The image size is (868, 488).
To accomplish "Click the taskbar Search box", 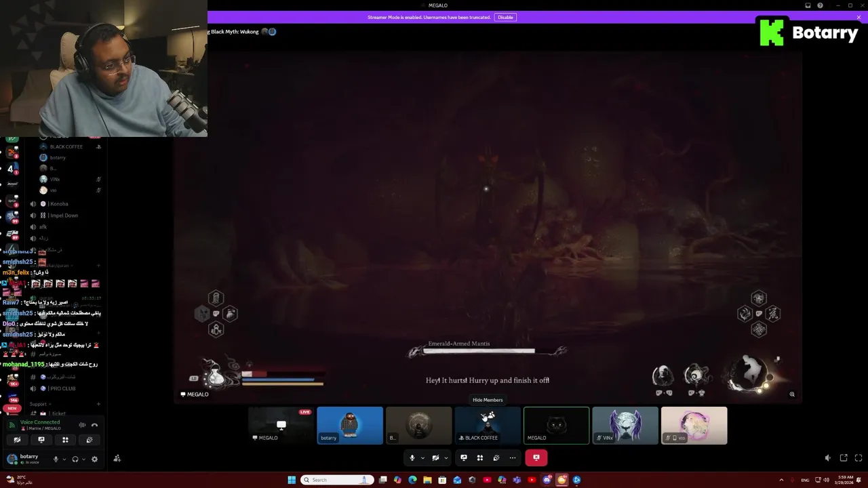I will tap(338, 480).
